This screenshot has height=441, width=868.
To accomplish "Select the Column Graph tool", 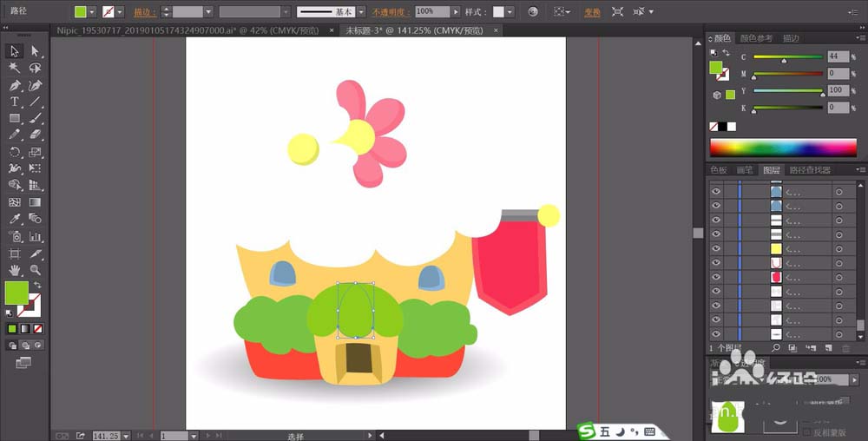I will [36, 237].
